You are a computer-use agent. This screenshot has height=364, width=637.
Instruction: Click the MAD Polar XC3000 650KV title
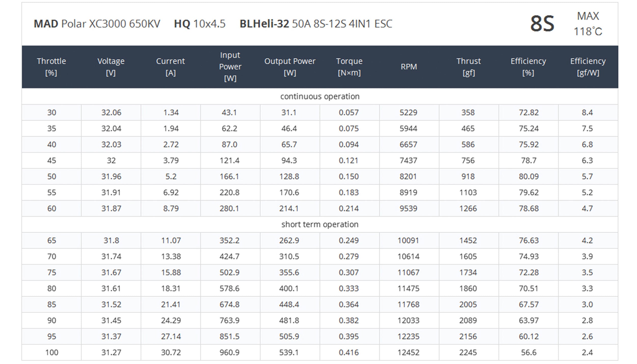pyautogui.click(x=97, y=24)
